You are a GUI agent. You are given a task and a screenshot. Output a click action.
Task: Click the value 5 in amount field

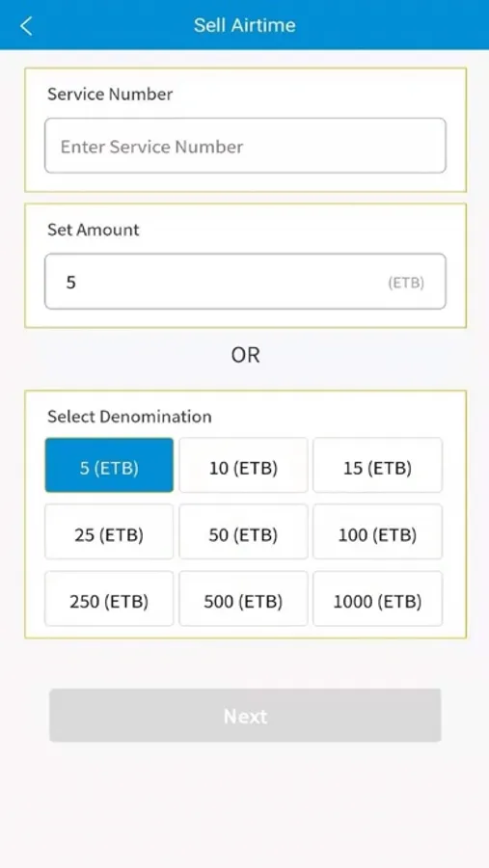point(70,283)
